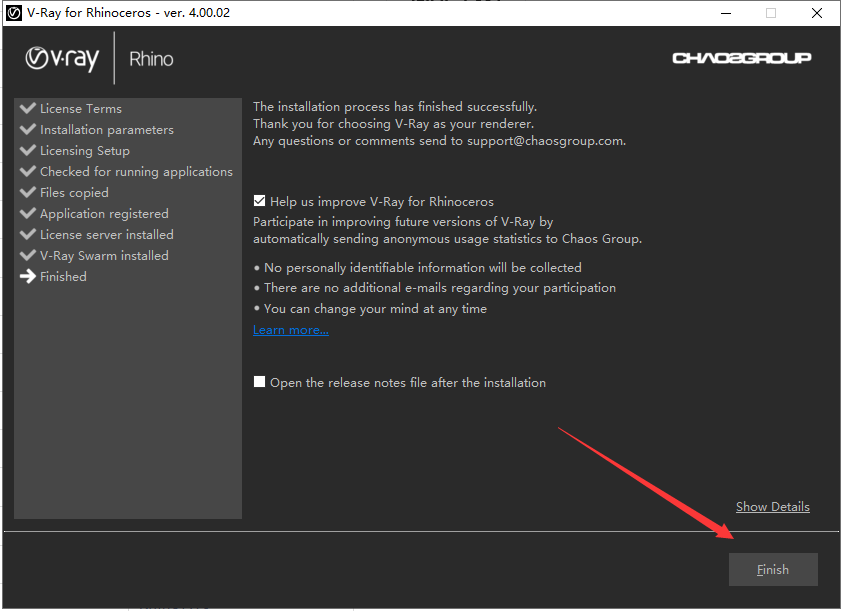The height and width of the screenshot is (611, 843).
Task: Click the window title V-Ray for Rhinoceros
Action: click(x=128, y=13)
